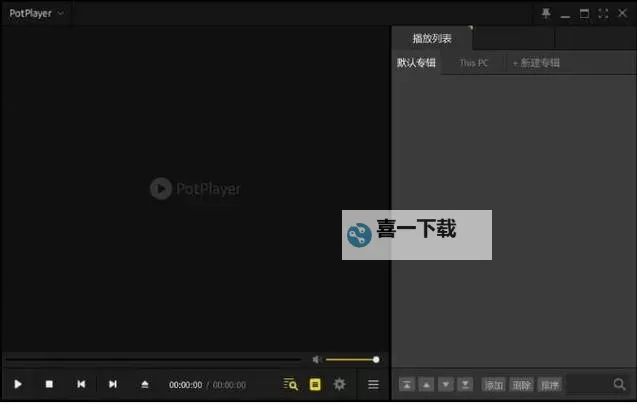
Task: Open the hamburger menu in control bar
Action: point(373,384)
